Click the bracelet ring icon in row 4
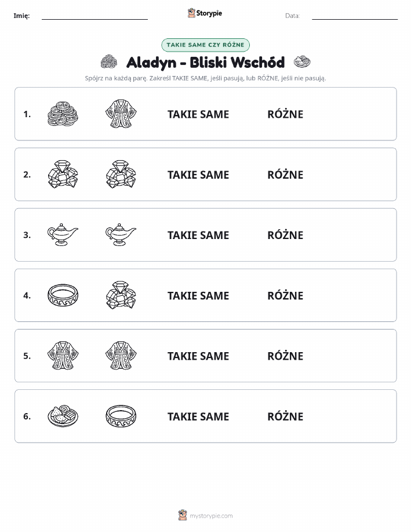This screenshot has width=411, height=532. click(63, 295)
